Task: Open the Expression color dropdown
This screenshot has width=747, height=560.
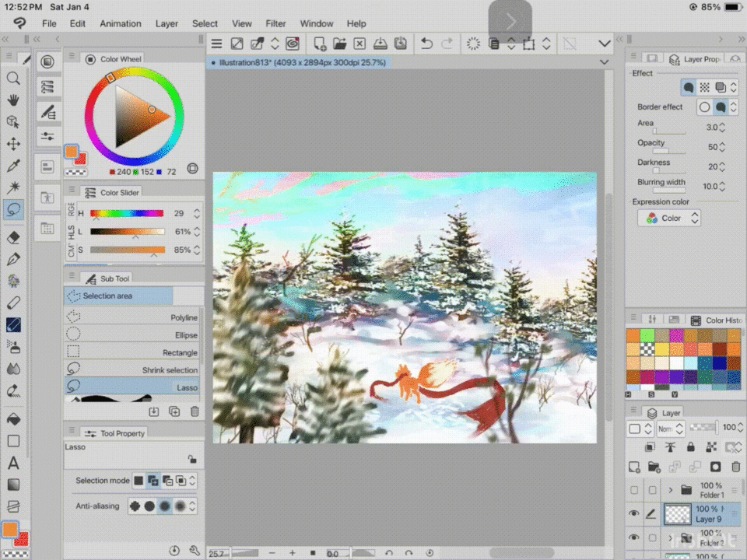Action: pos(669,218)
